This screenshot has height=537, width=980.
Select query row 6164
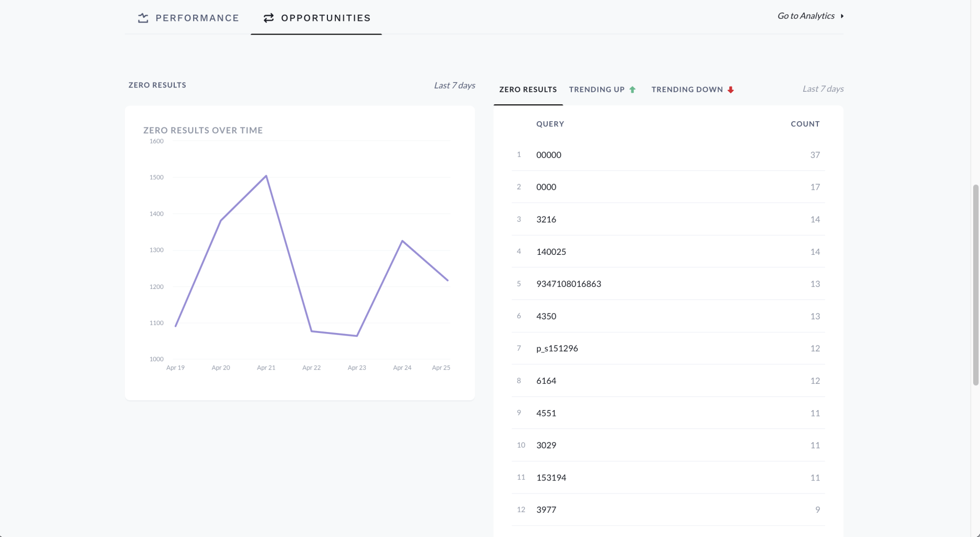668,381
